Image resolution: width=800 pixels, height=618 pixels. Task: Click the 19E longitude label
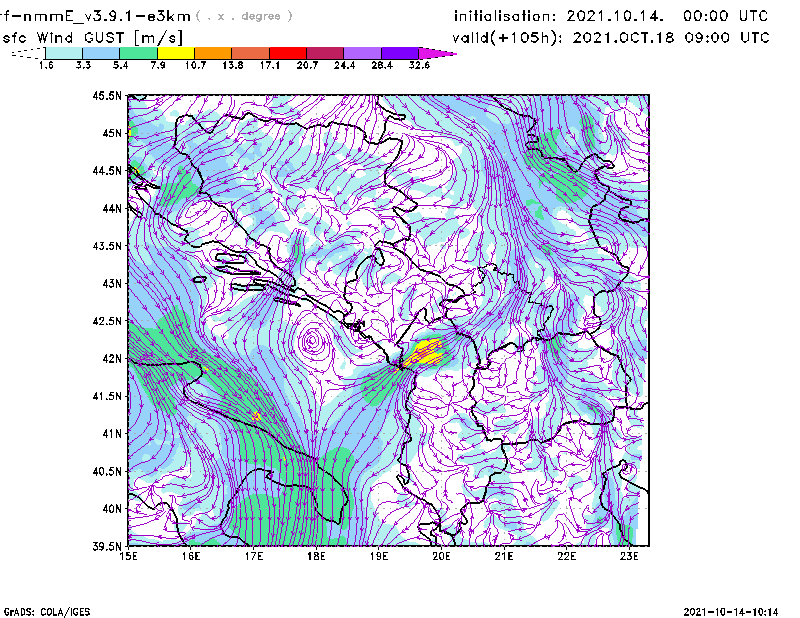(x=379, y=556)
